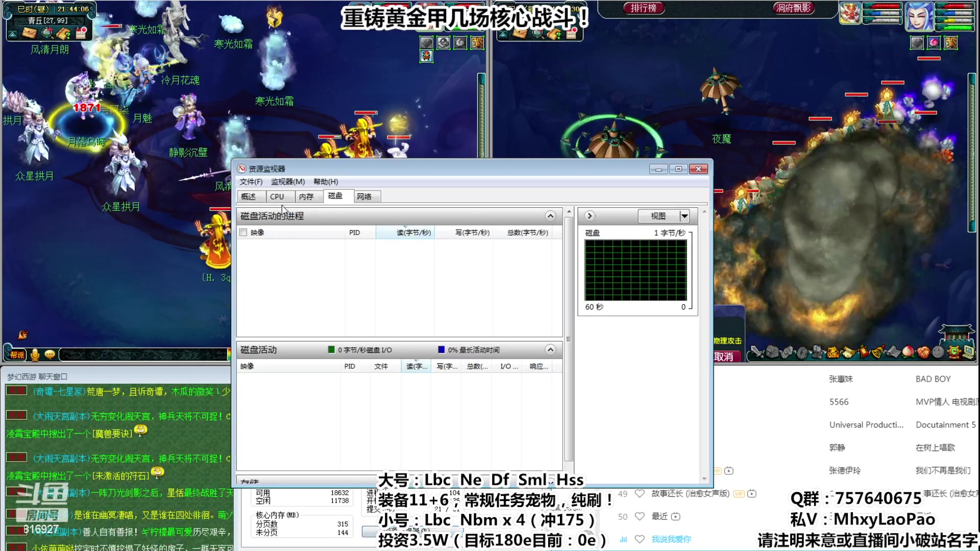Viewport: 980px width, 551px height.
Task: Play MV icon beside 故事还长 song
Action: point(752,494)
